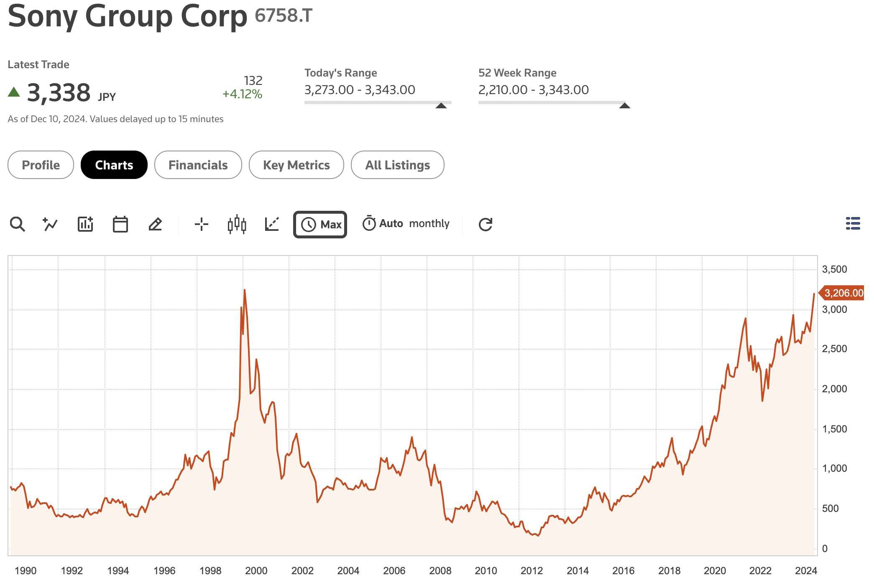Click the 52 Week Range slider marker
The height and width of the screenshot is (588, 874).
click(x=624, y=105)
